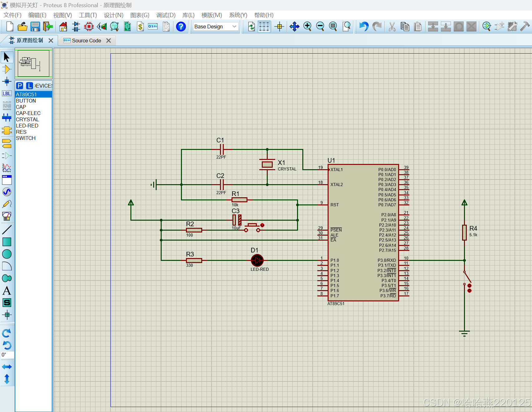This screenshot has height=412, width=532.
Task: Click the Rotate Clockwise icon
Action: pos(7,333)
